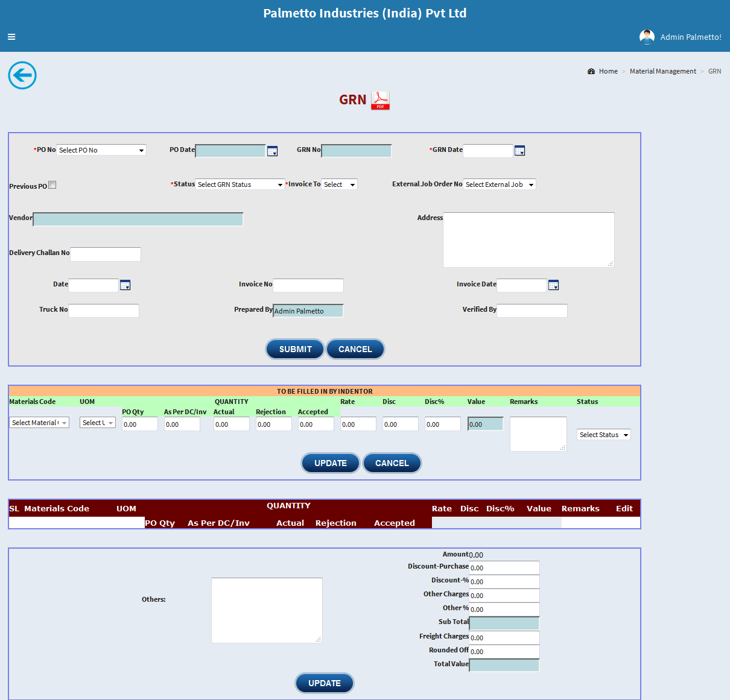Click the bottom totals UPDATE button
This screenshot has width=730, height=700.
coord(325,683)
